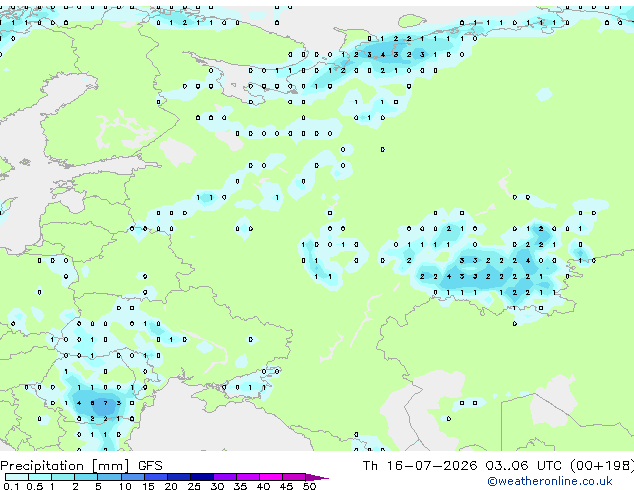Click the 0.1–0.5 mm legend color swatch
Screen dimensions: 634x490
coord(17,477)
